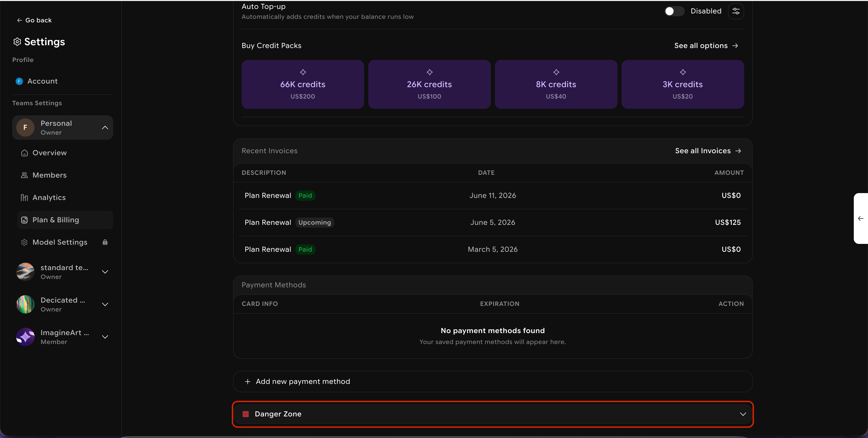Click the AMOUNT column header
Viewport: 868px width, 438px height.
tap(729, 173)
